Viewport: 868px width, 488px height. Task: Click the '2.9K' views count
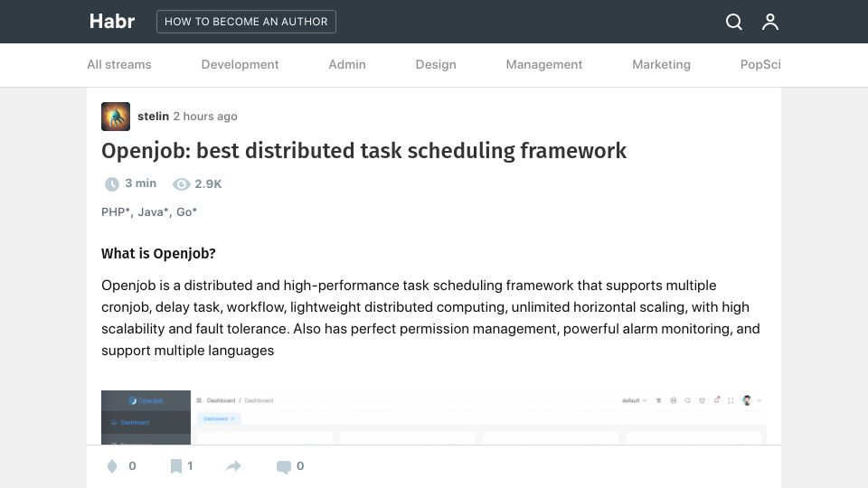point(208,184)
